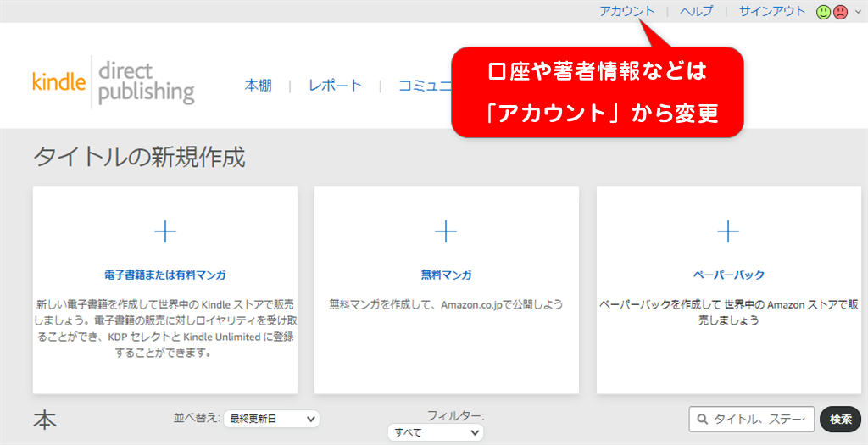868x445 pixels.
Task: Open the ヘルプ link
Action: coord(697,11)
